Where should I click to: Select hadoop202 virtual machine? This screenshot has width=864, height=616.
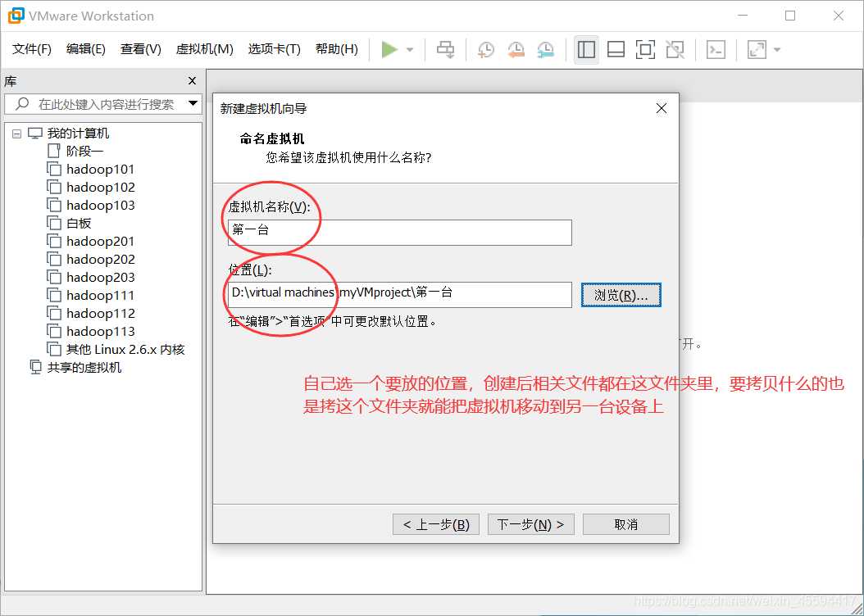coord(100,260)
